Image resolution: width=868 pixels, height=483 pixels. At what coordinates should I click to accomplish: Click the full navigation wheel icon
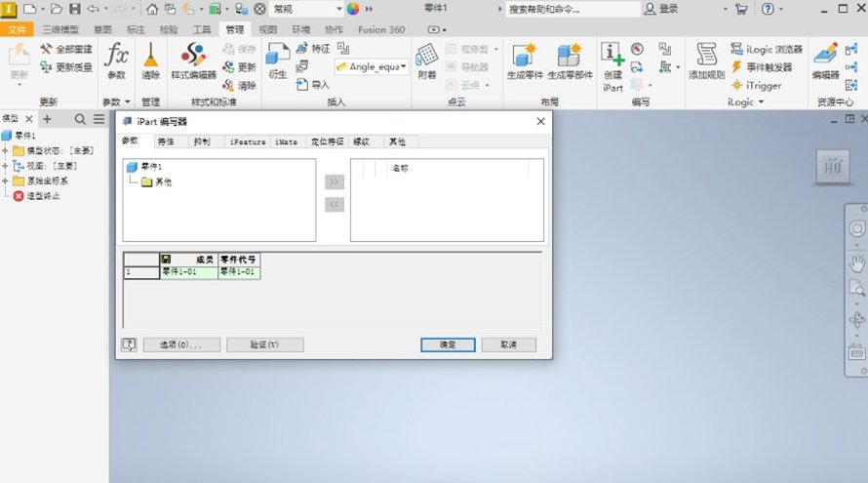point(856,228)
